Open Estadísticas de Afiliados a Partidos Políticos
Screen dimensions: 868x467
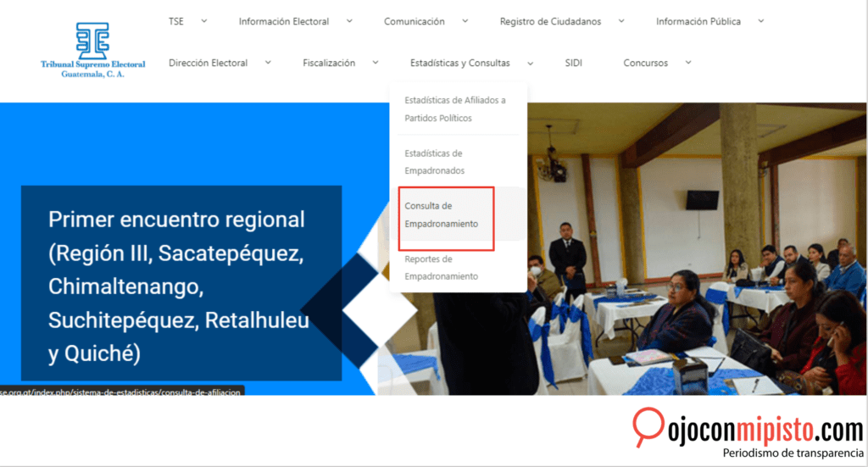click(454, 109)
